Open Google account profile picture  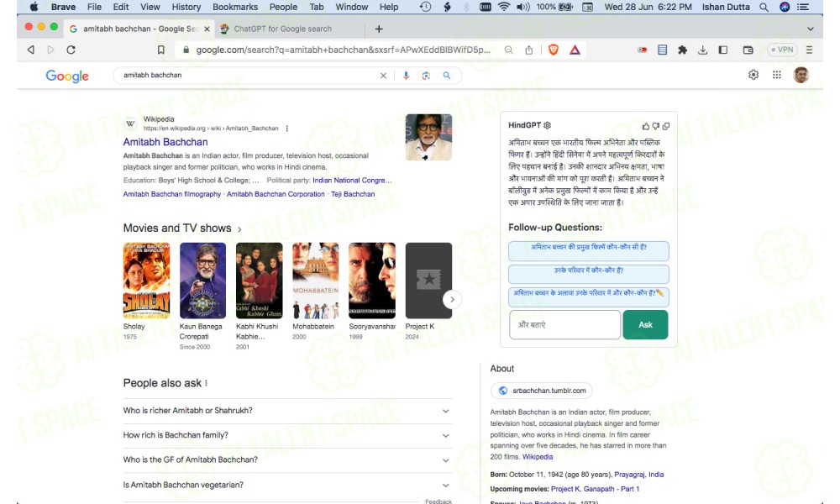click(x=801, y=75)
